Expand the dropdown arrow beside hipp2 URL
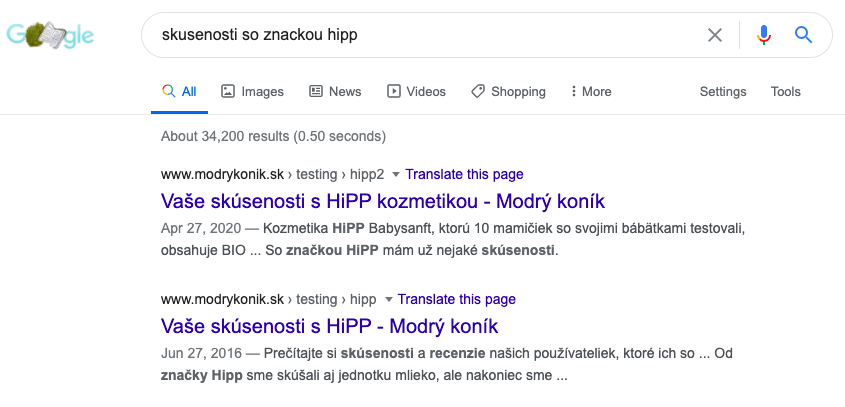The image size is (845, 407). click(x=396, y=175)
